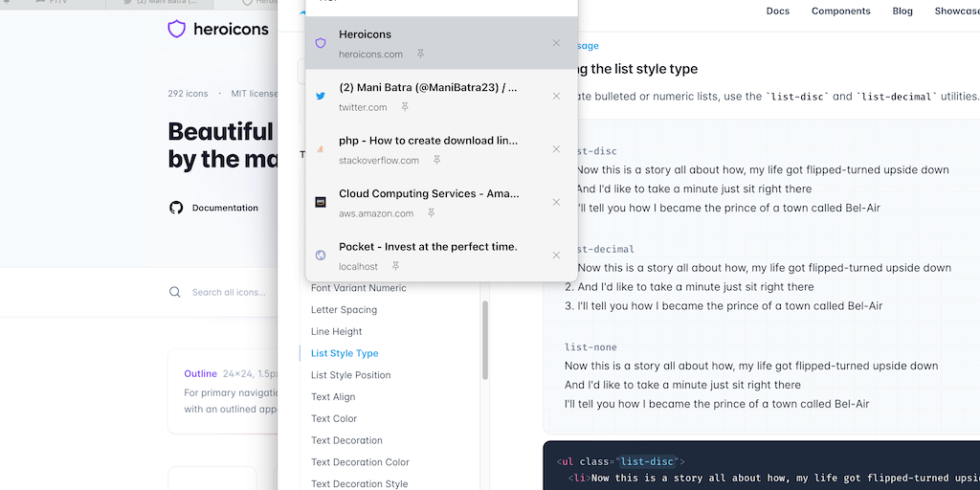Open Text Decoration in sidebar

point(346,441)
